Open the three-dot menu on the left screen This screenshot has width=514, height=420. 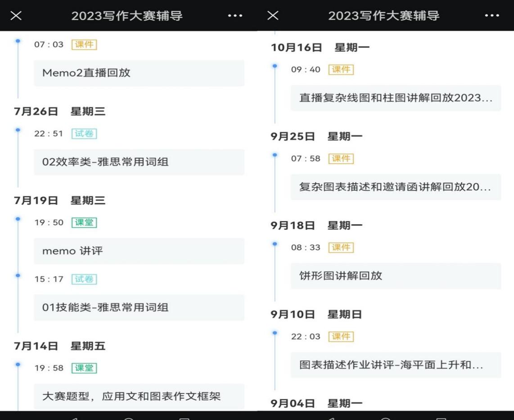tap(235, 16)
